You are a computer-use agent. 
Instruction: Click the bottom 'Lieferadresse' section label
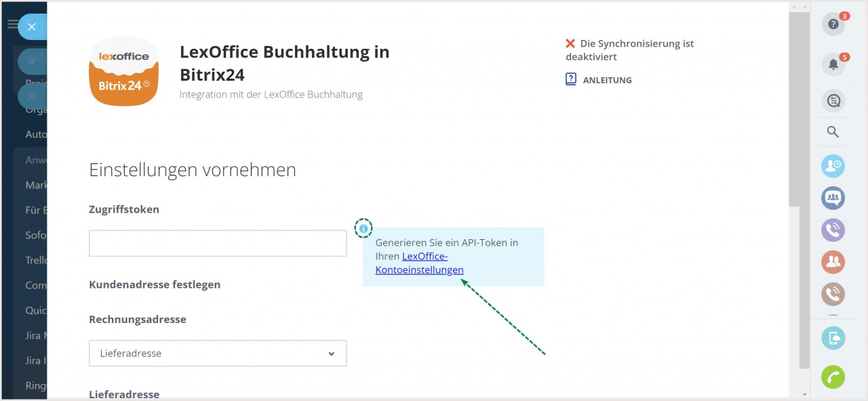tap(124, 394)
